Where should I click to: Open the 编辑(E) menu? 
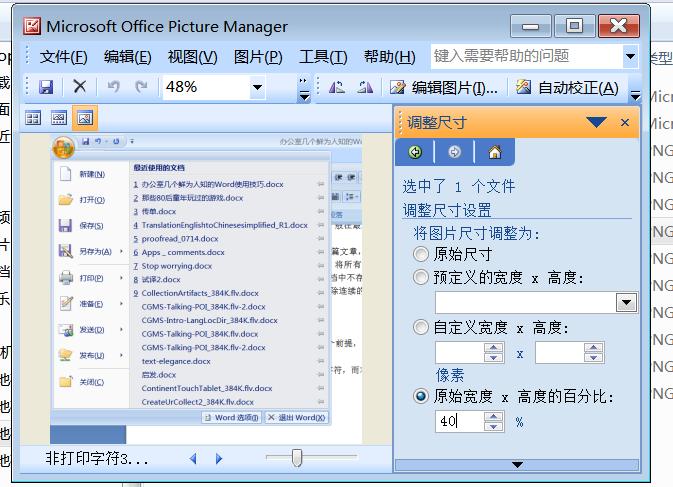127,57
